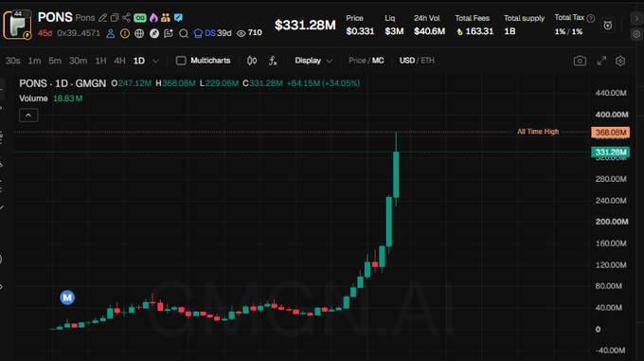Viewport: 644px width, 361px height.
Task: Take chart screenshot with camera icon
Action: 580,61
